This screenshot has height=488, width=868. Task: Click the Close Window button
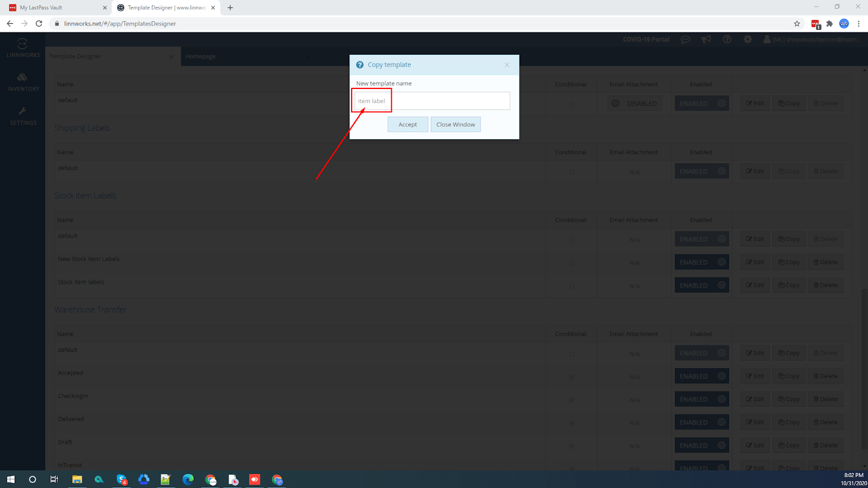coord(456,125)
